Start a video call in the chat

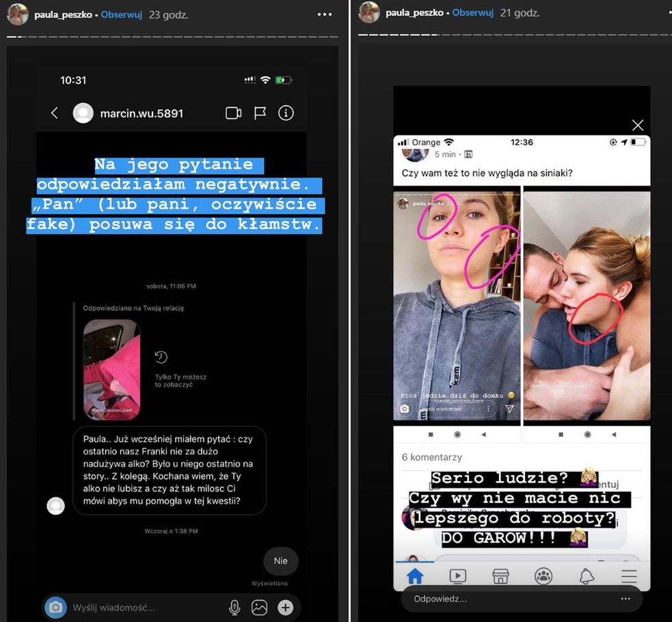(234, 113)
